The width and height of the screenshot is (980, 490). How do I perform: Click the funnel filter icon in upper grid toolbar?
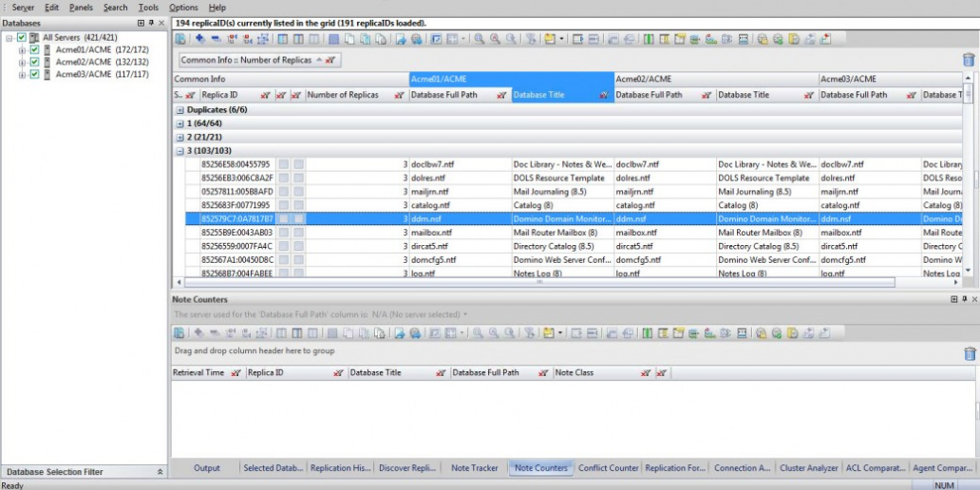[x=530, y=39]
